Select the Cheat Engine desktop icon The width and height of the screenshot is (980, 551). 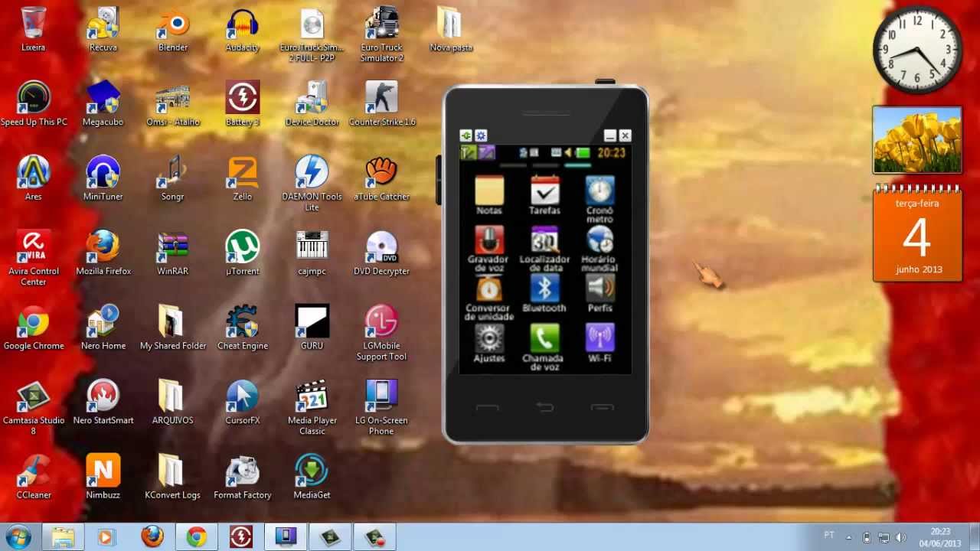point(243,327)
